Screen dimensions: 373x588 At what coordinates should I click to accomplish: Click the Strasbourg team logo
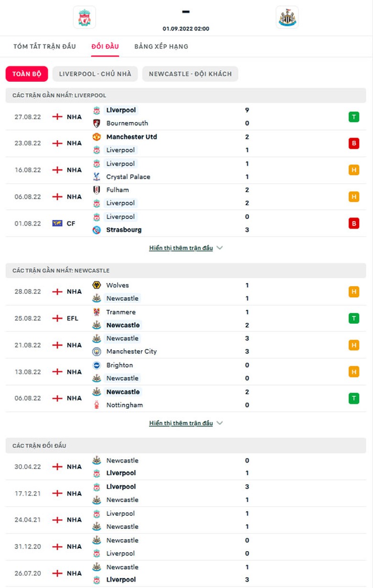pyautogui.click(x=97, y=230)
